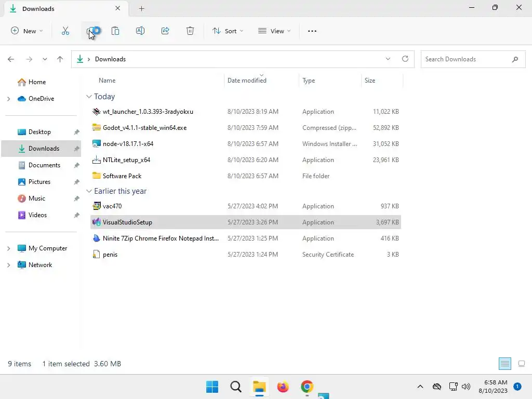Open the New dropdown button
This screenshot has width=532, height=399.
(27, 31)
